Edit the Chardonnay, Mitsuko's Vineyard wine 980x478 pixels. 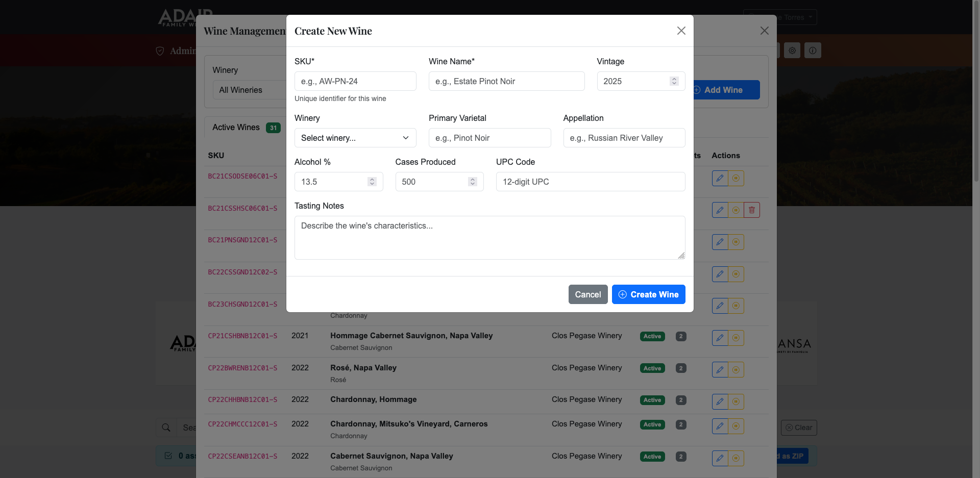click(720, 426)
